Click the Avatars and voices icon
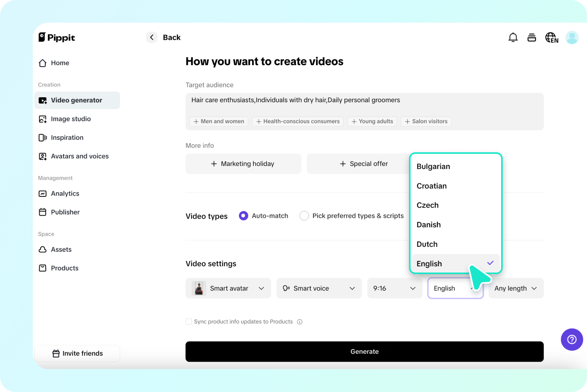The height and width of the screenshot is (392, 587). pyautogui.click(x=43, y=157)
